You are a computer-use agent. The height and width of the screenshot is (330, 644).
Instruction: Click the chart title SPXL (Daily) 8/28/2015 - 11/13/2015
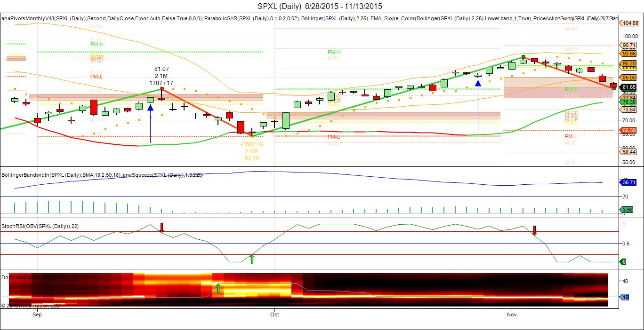pos(320,6)
